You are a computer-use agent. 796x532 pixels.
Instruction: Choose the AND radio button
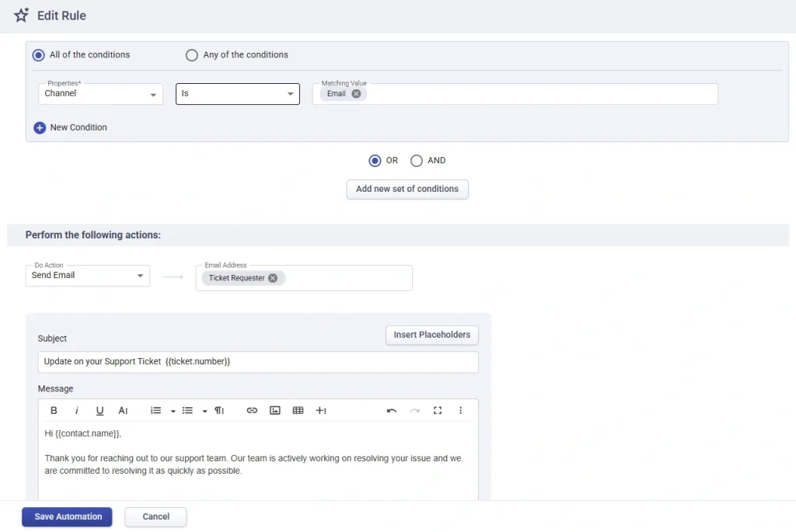point(417,161)
